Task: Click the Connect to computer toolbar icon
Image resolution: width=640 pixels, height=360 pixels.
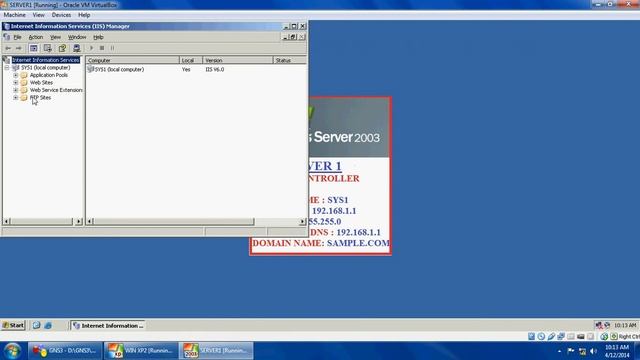Action: 76,48
